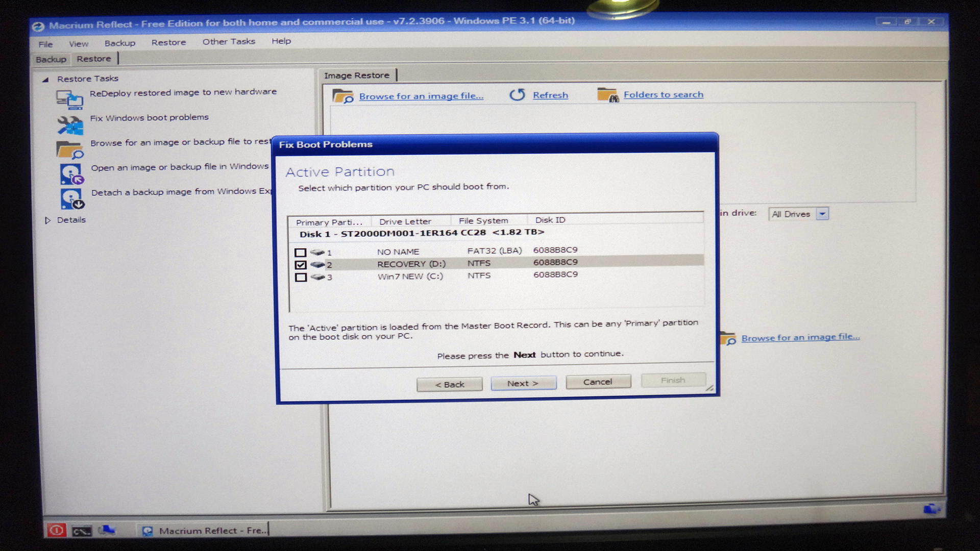
Task: Click the Next button to continue
Action: point(523,383)
